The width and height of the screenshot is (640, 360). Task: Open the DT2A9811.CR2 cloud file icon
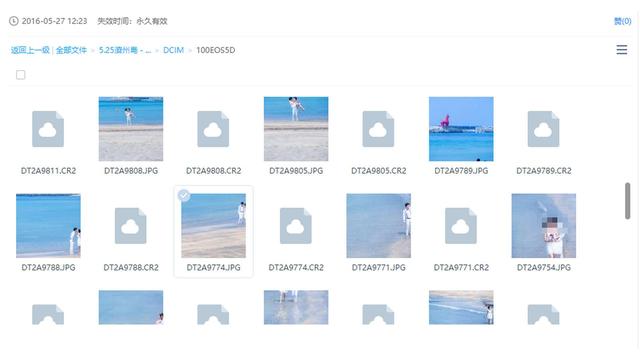pos(48,129)
